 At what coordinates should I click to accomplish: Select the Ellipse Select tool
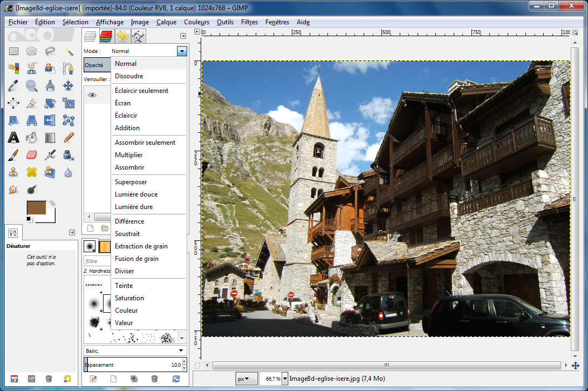(x=31, y=51)
